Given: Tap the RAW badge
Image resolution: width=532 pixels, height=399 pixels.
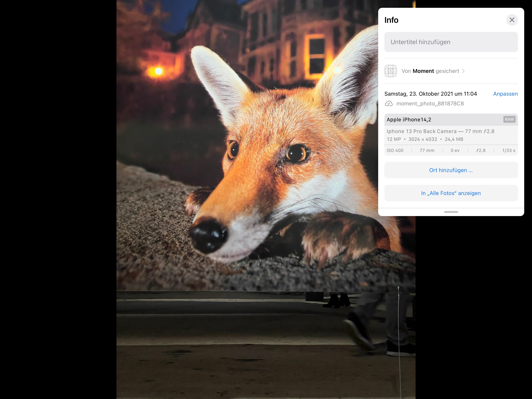Looking at the screenshot, I should [509, 119].
